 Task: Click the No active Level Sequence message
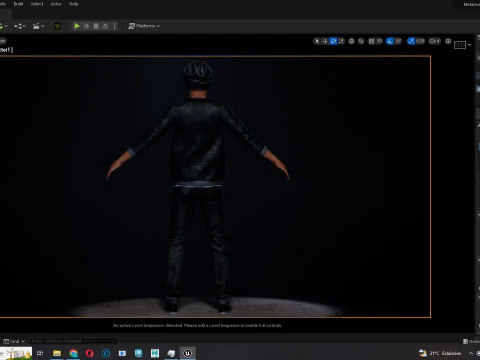click(197, 325)
